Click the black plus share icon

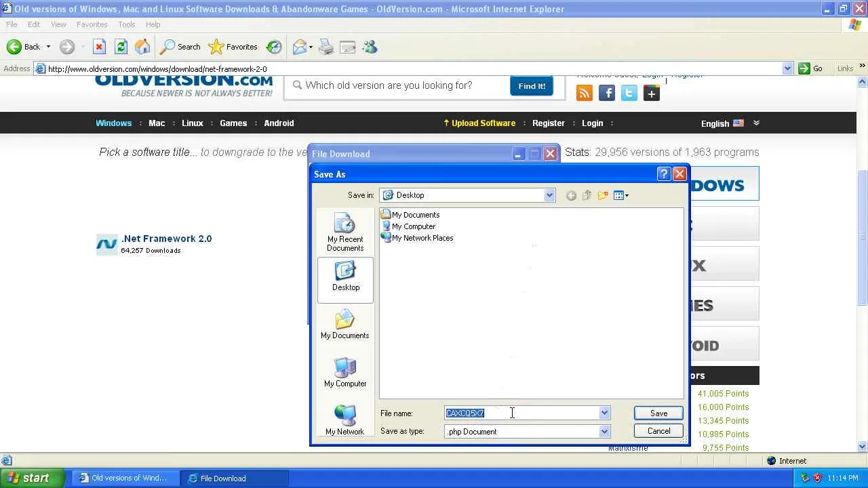click(652, 94)
